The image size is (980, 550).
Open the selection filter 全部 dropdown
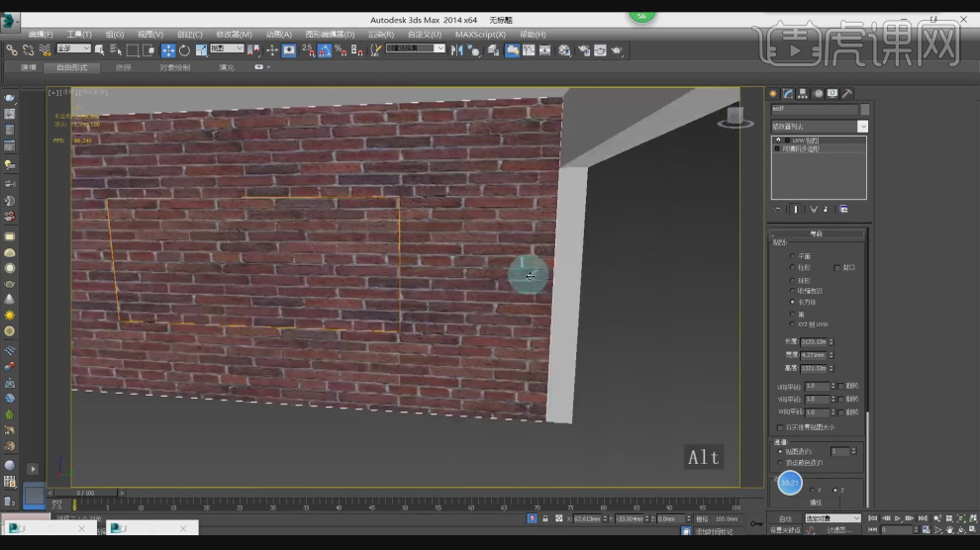click(73, 48)
